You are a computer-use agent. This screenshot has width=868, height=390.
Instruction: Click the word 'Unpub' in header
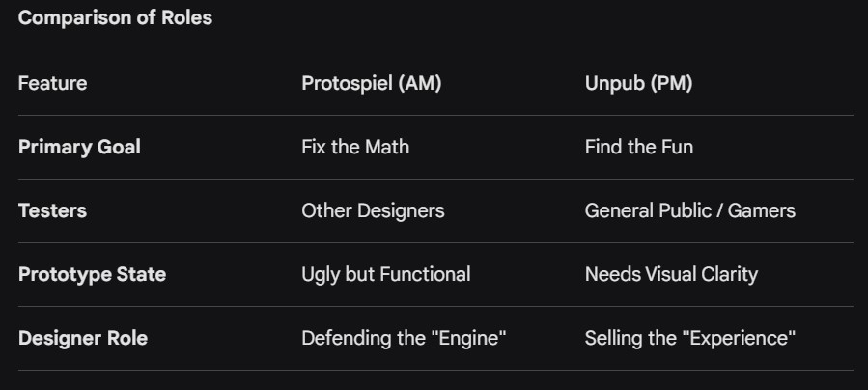click(614, 83)
